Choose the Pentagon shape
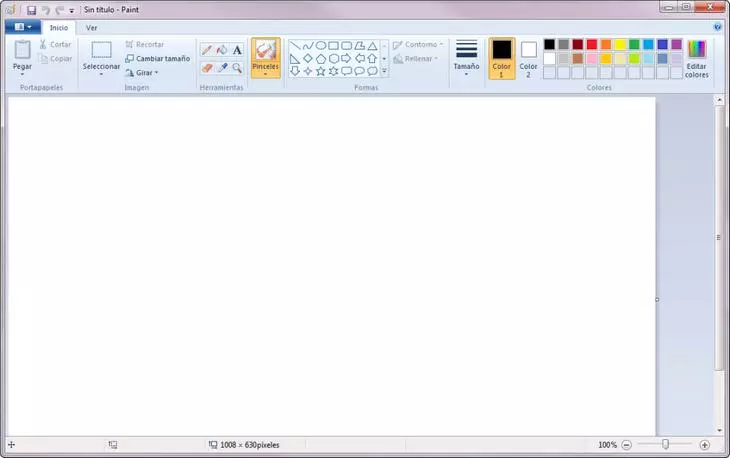 pos(321,59)
